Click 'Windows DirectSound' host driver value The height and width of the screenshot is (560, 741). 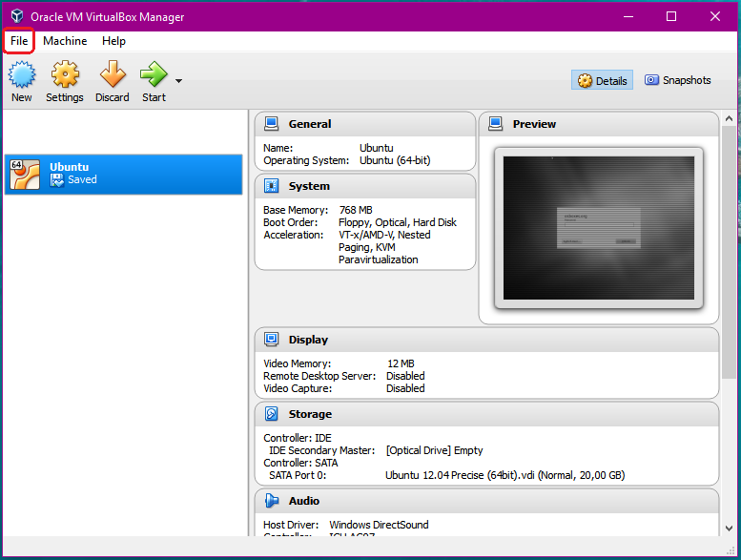point(379,525)
